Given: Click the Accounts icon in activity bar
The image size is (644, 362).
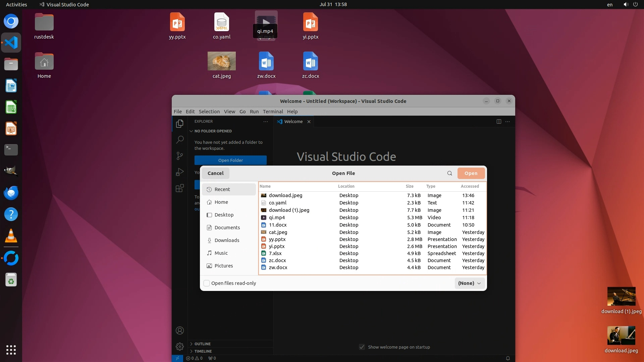Looking at the screenshot, I should 180,330.
